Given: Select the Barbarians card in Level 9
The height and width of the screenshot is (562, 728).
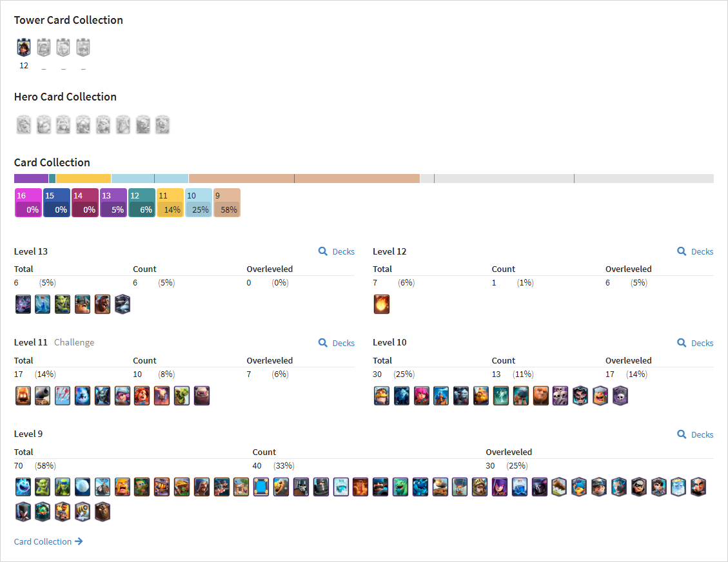Looking at the screenshot, I should (123, 487).
